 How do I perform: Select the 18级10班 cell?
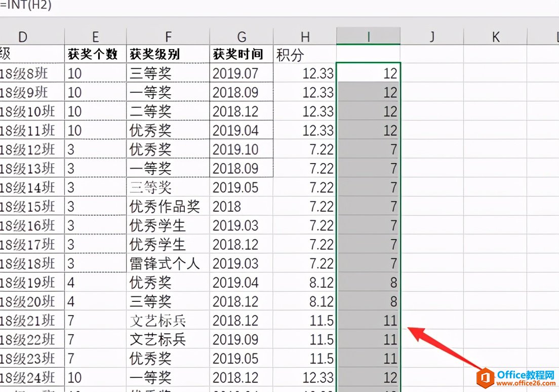(32, 111)
